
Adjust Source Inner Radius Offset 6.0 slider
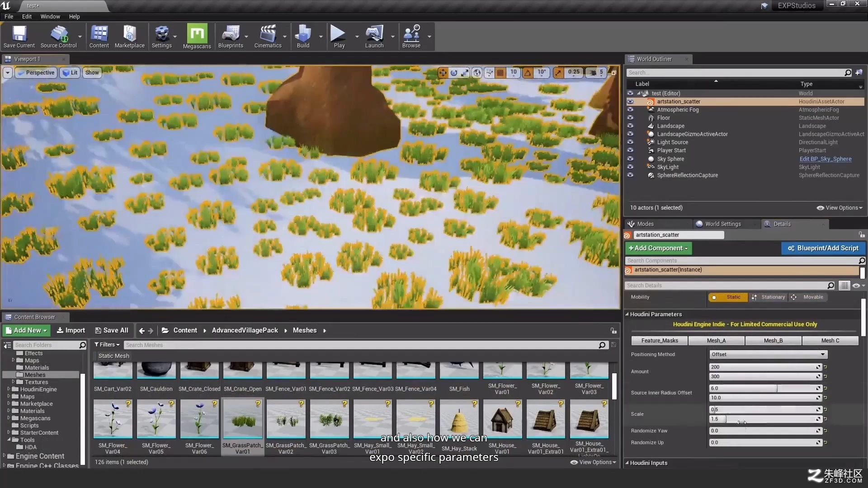pos(765,389)
